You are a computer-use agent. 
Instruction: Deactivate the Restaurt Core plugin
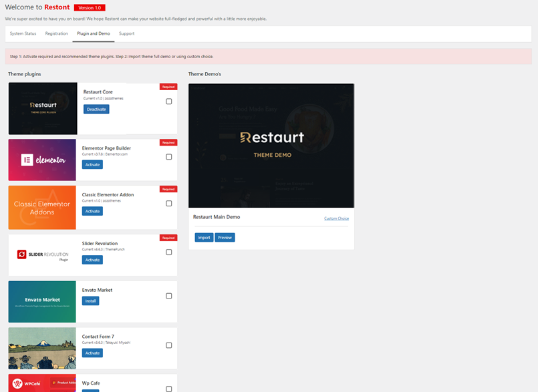[96, 109]
